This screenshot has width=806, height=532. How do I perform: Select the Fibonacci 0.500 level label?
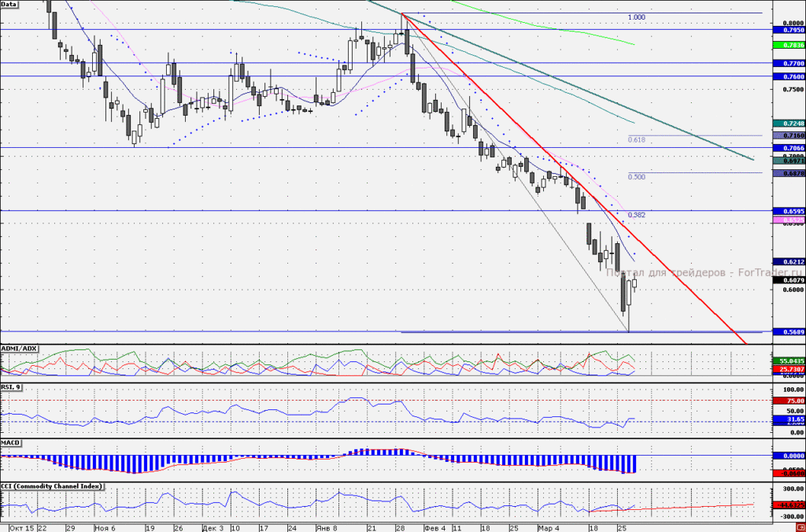(x=636, y=177)
